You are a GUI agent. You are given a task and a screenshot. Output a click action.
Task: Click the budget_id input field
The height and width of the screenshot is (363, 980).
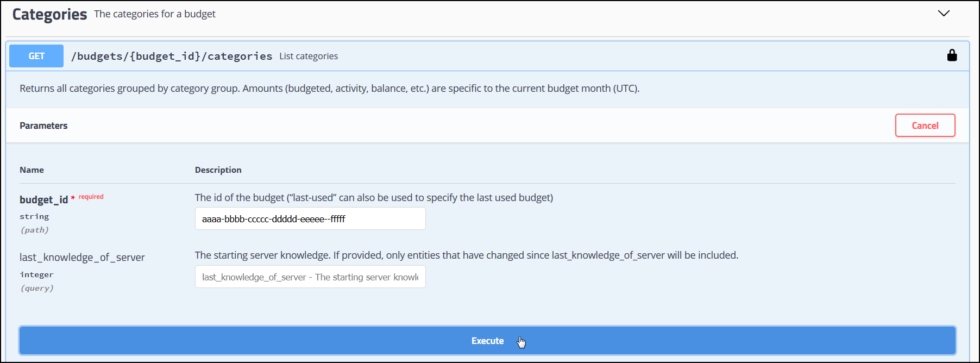(310, 219)
